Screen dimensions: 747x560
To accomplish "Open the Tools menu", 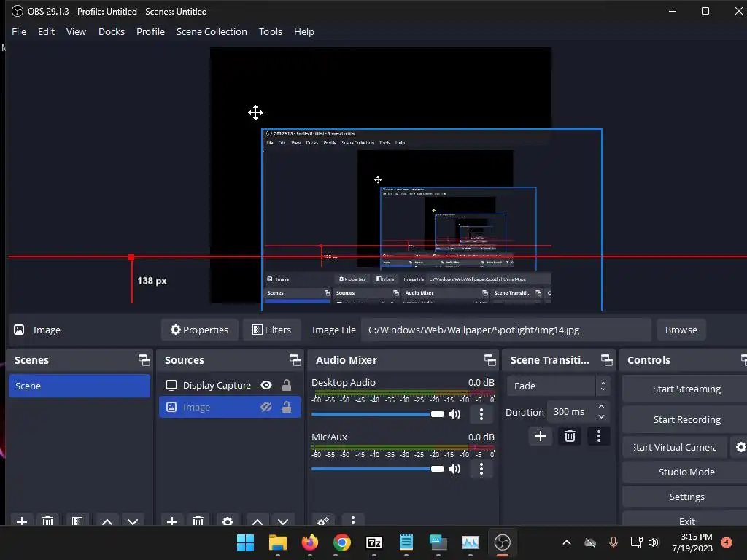I will coord(271,32).
